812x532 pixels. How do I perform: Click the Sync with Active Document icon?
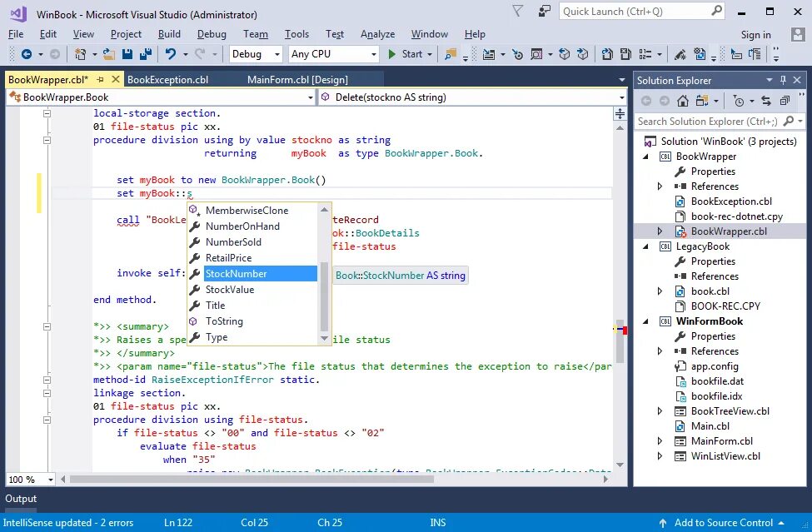(x=766, y=101)
